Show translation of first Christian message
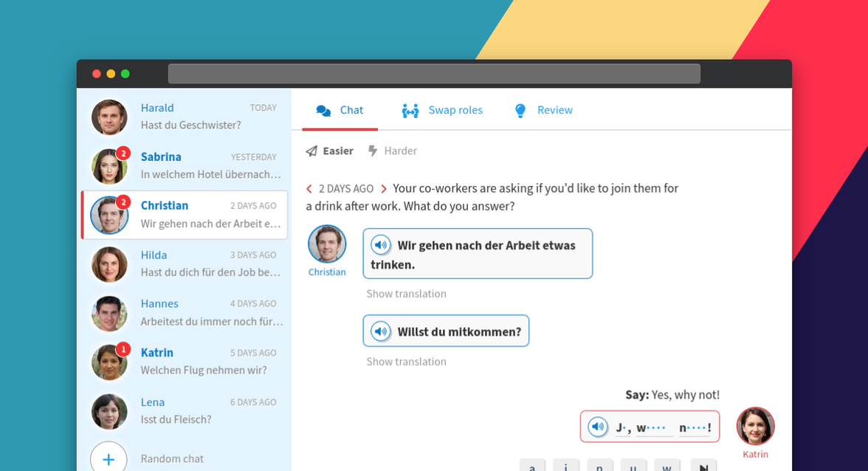This screenshot has height=471, width=868. tap(407, 294)
